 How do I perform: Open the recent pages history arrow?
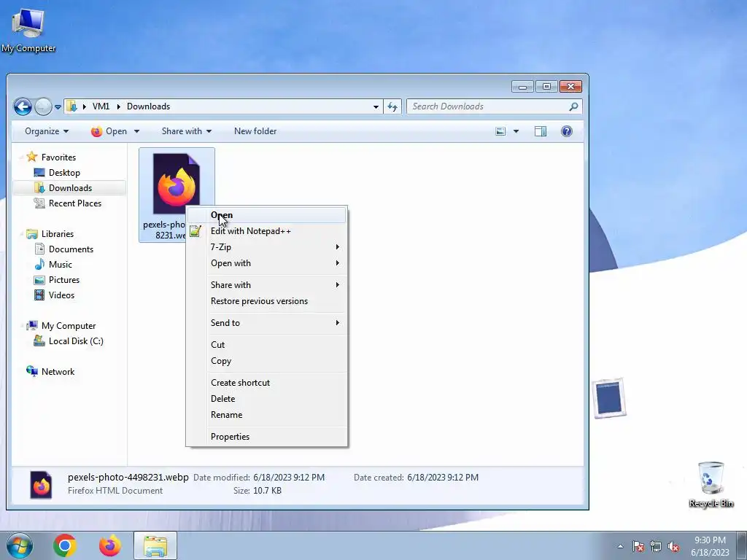pos(58,107)
